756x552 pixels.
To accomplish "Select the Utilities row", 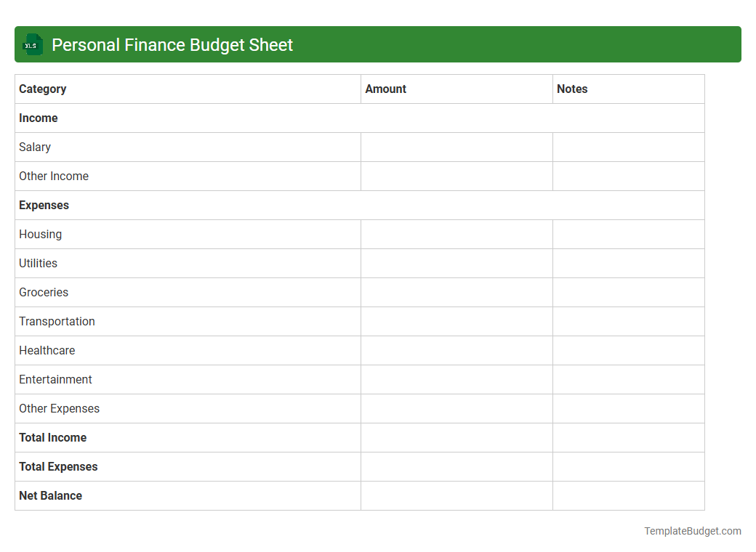I will click(x=38, y=263).
